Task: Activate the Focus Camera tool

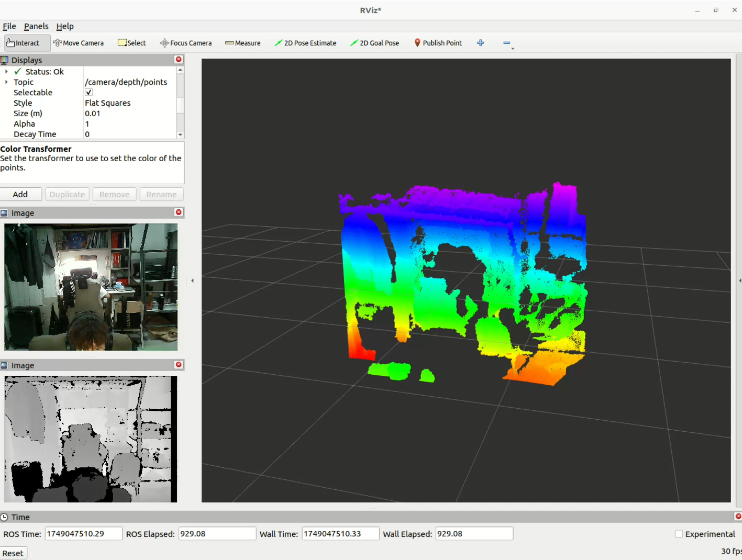Action: click(x=186, y=43)
